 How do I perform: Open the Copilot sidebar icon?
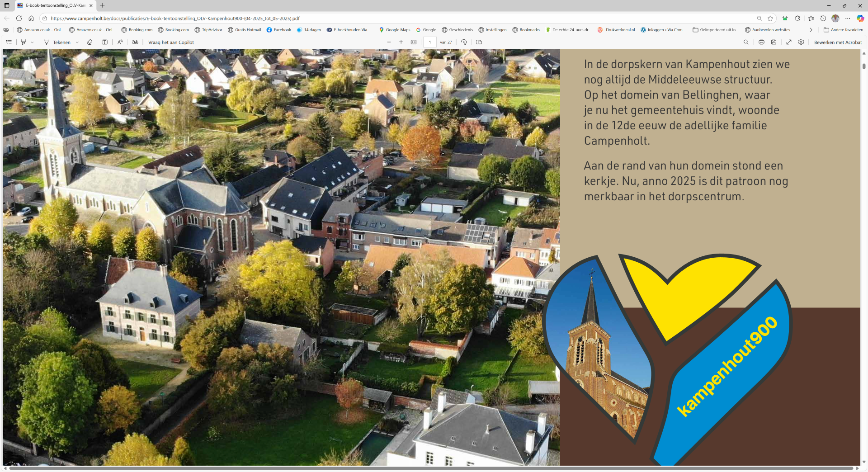860,18
